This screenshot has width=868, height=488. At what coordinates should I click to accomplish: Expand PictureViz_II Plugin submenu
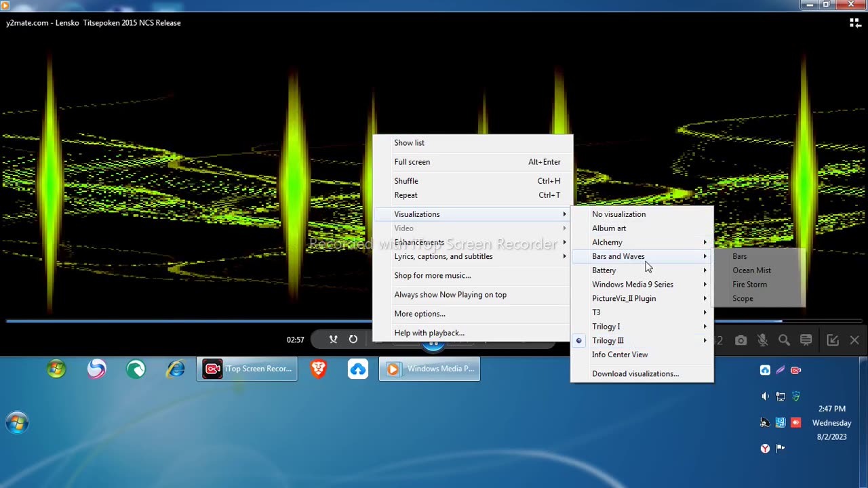click(x=642, y=299)
